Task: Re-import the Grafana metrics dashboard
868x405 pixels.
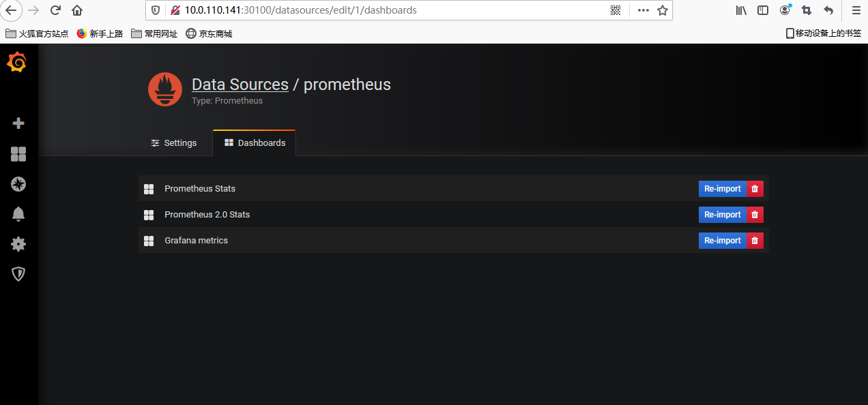Action: [x=723, y=241]
